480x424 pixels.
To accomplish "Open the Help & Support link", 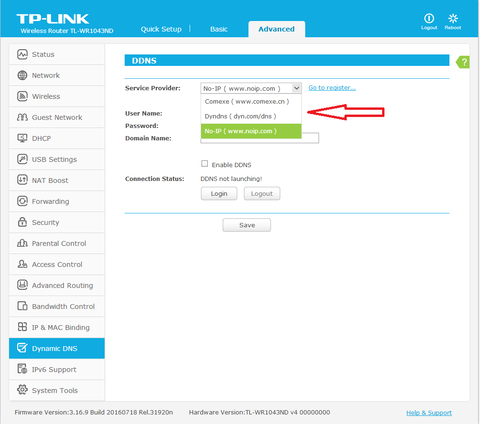I will [429, 413].
